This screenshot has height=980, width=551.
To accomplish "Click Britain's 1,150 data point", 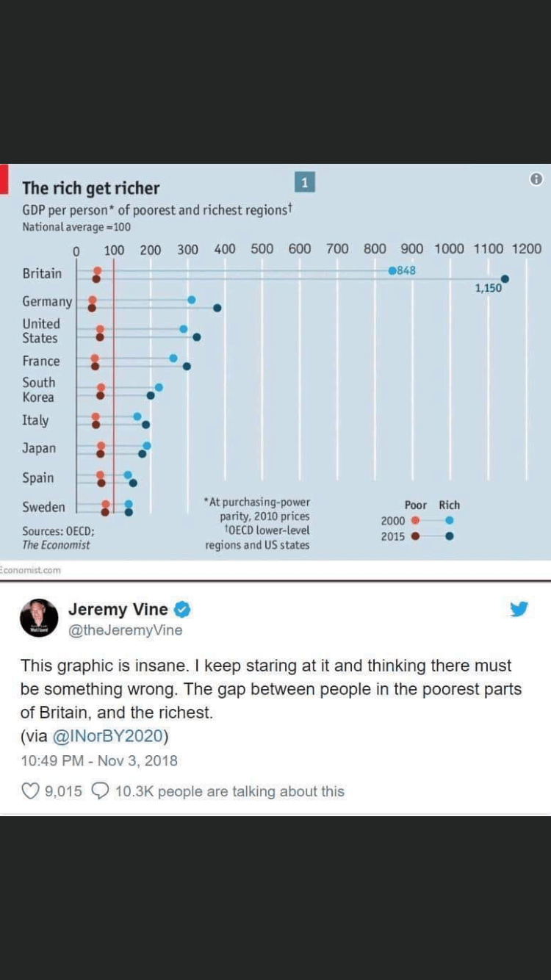I will (505, 278).
